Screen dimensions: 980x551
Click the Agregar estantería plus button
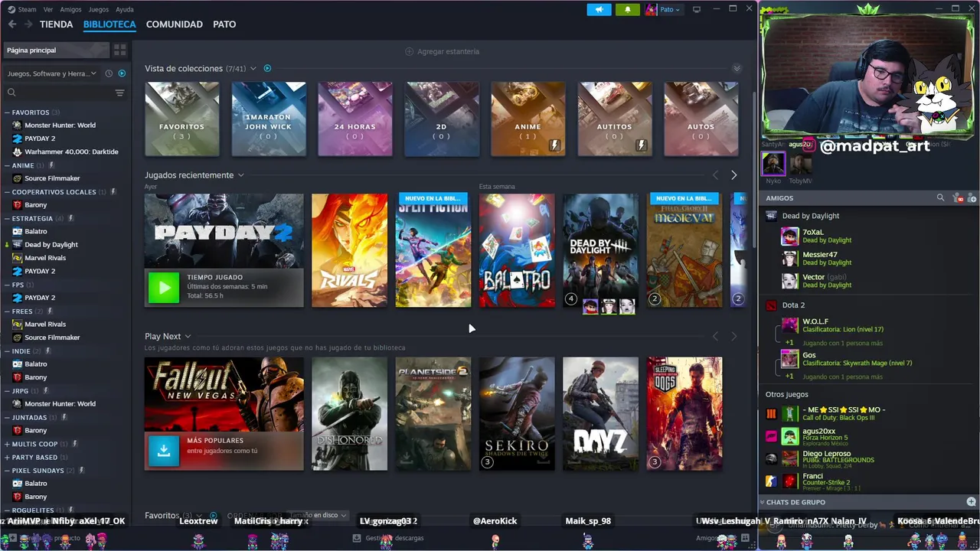(442, 51)
